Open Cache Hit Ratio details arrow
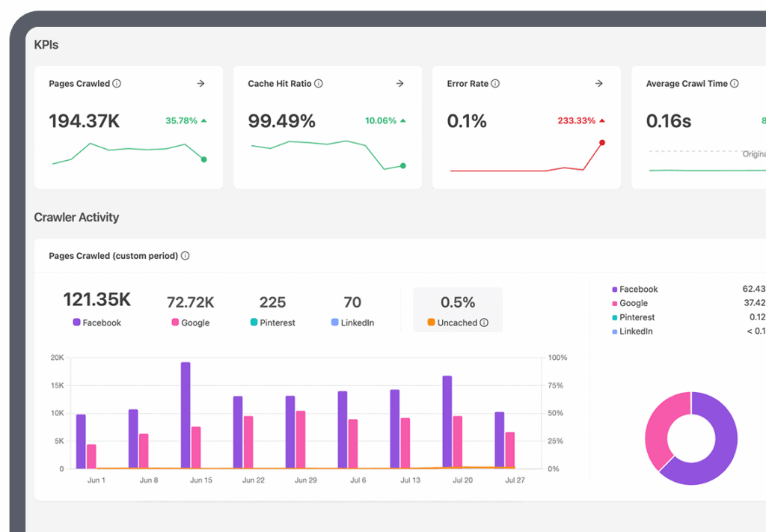 399,84
